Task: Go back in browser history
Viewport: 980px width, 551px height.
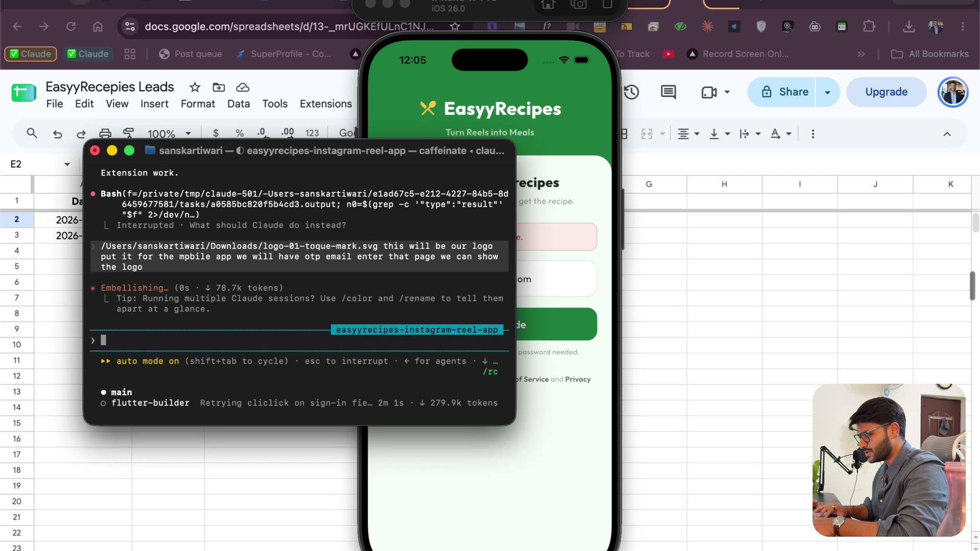Action: tap(17, 27)
